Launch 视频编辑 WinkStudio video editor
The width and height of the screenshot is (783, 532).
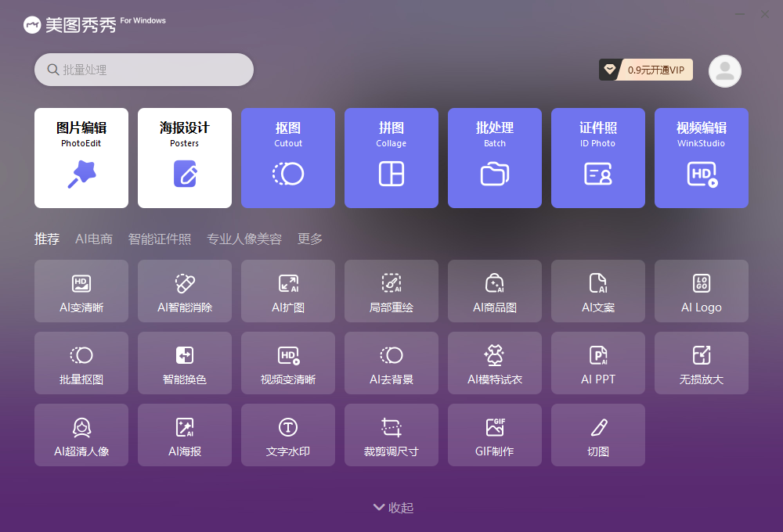click(x=701, y=157)
